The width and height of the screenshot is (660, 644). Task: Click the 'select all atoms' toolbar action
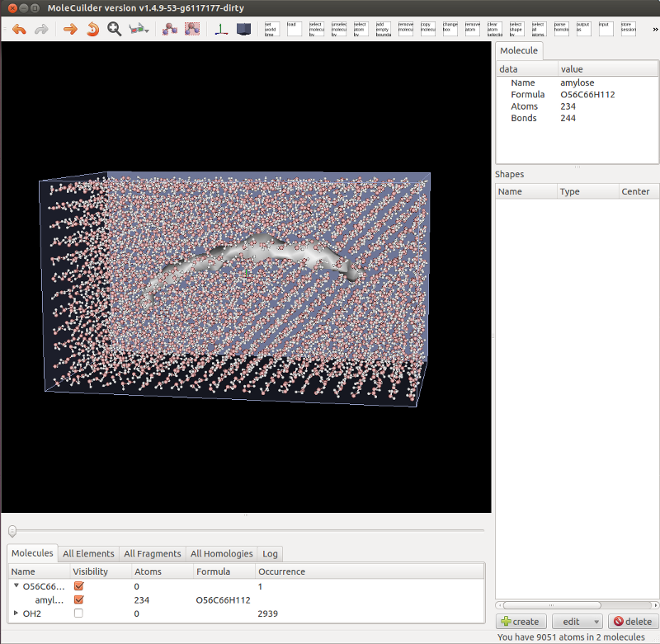coord(540,29)
